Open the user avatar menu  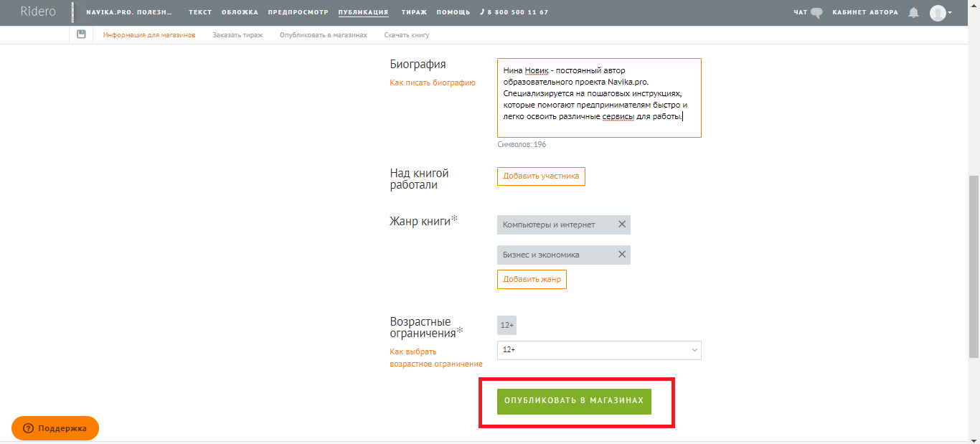941,12
